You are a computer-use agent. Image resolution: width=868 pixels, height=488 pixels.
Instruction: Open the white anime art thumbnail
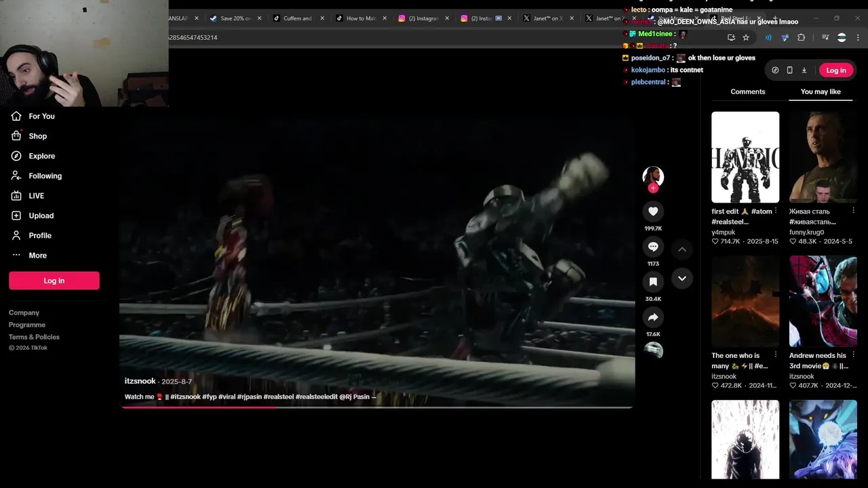click(x=745, y=439)
